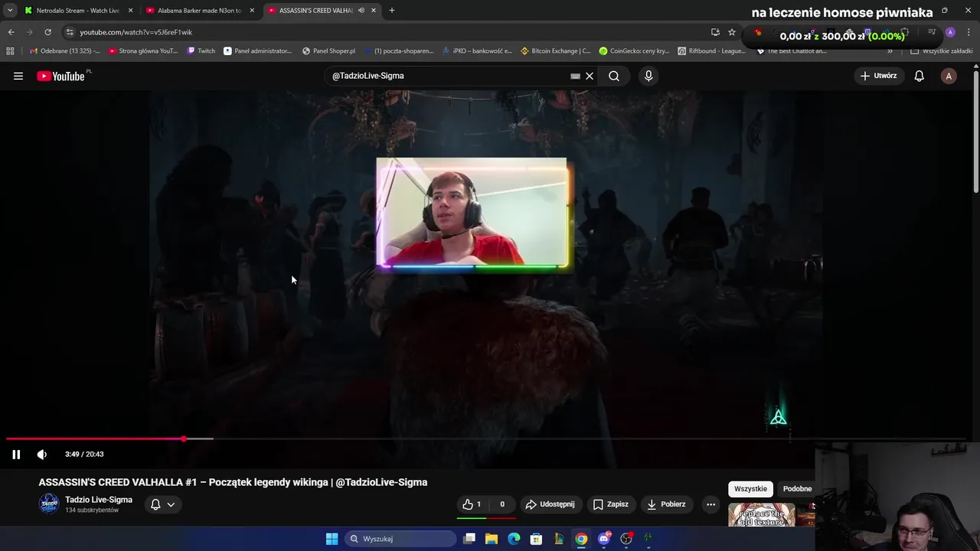Launch Microsoft Edge from the taskbar
Screen dimensions: 980x551
[x=514, y=539]
